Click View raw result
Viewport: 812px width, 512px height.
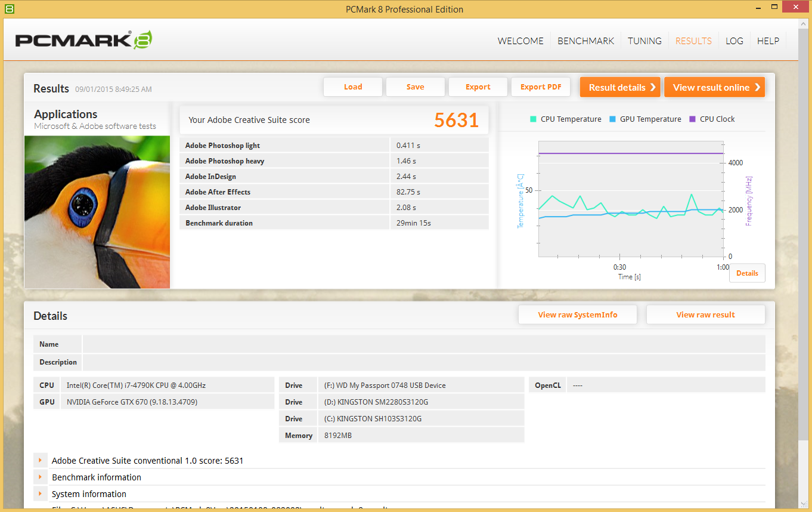[x=705, y=314]
